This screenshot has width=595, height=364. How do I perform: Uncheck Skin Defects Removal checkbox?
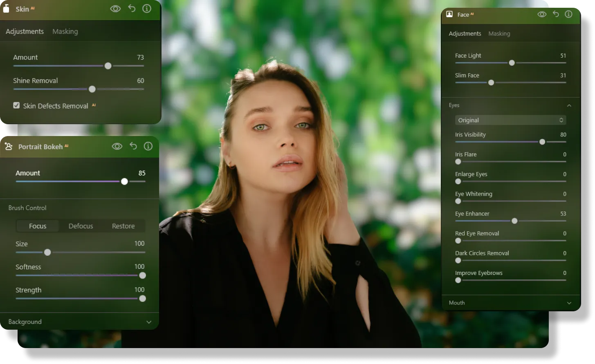[x=16, y=105]
